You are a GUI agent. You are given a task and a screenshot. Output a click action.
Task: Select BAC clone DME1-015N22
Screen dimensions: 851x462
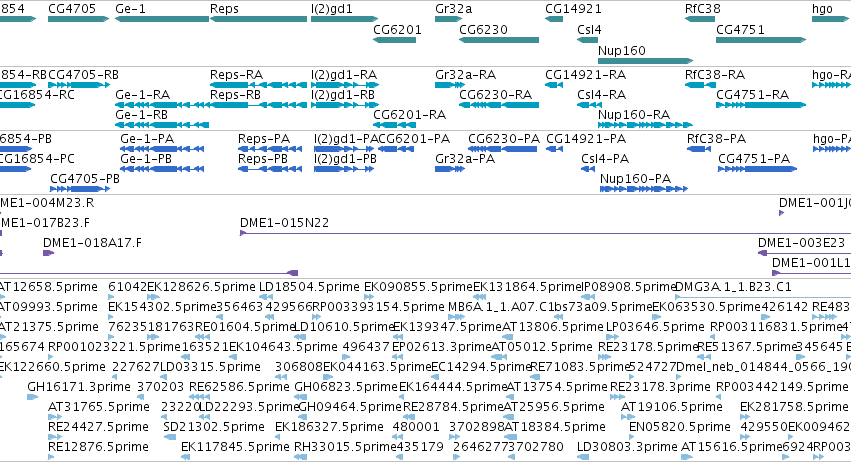545,233
